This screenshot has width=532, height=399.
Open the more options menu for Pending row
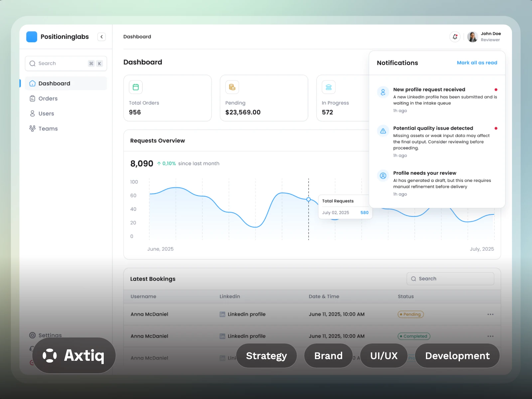[x=490, y=314]
